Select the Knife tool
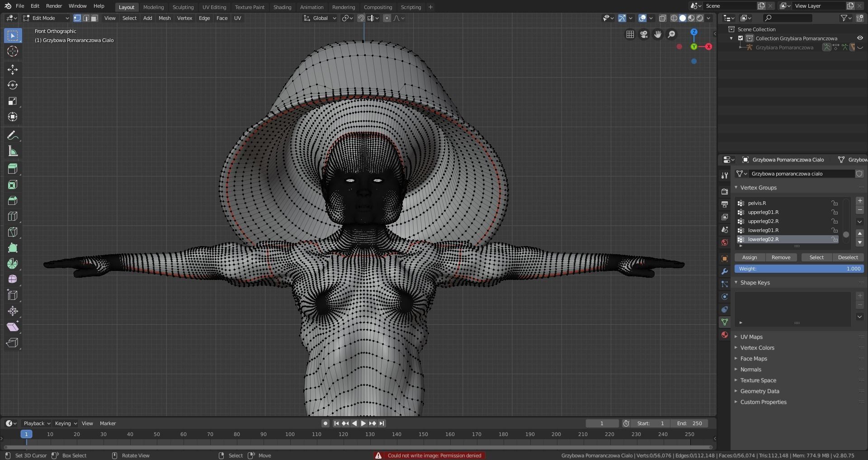 pos(13,232)
